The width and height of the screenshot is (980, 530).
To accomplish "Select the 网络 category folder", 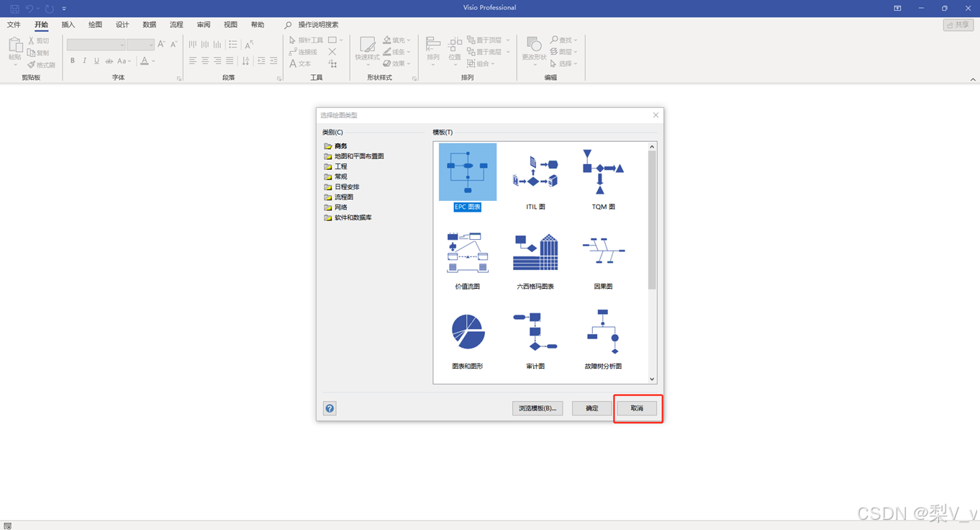I will click(x=335, y=207).
